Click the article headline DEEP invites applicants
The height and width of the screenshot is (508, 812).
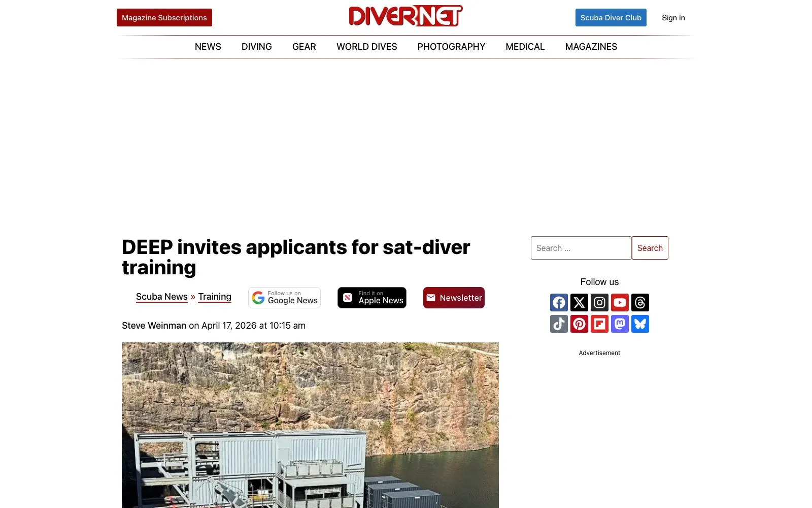coord(296,257)
